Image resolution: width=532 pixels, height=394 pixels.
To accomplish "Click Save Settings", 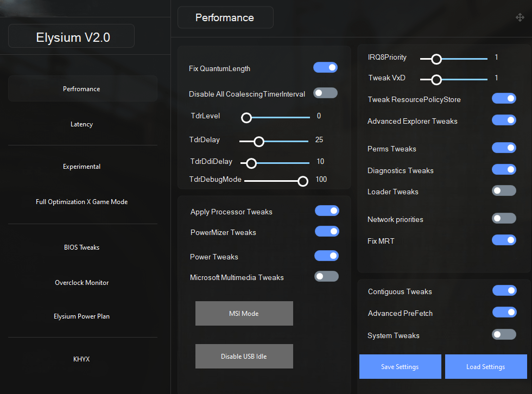I will tap(400, 366).
